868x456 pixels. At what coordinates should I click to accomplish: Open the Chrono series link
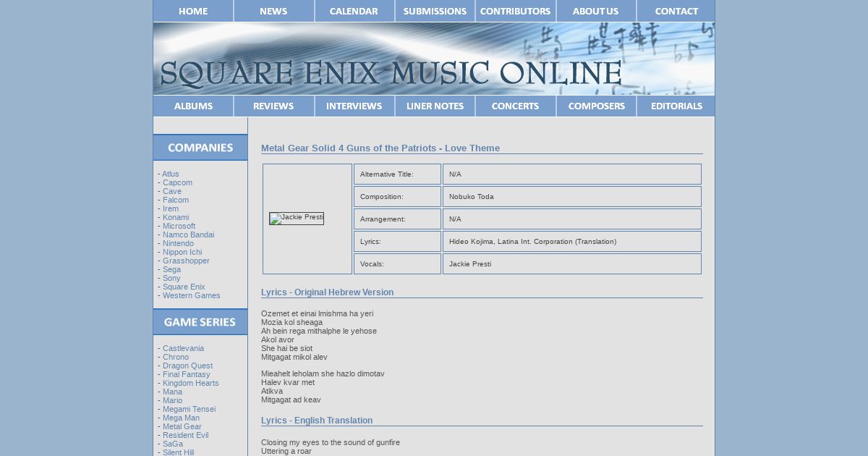176,357
